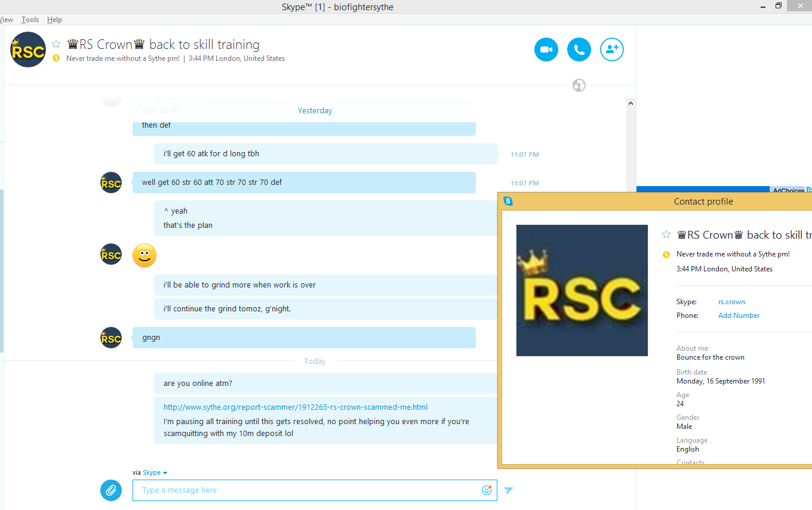Start a video call with RS Crown

pyautogui.click(x=546, y=50)
